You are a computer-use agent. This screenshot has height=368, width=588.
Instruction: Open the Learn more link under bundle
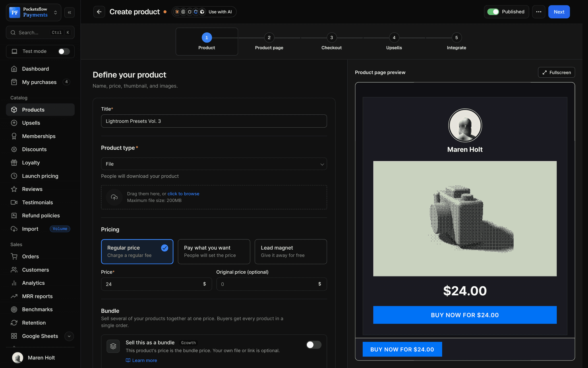pyautogui.click(x=142, y=360)
